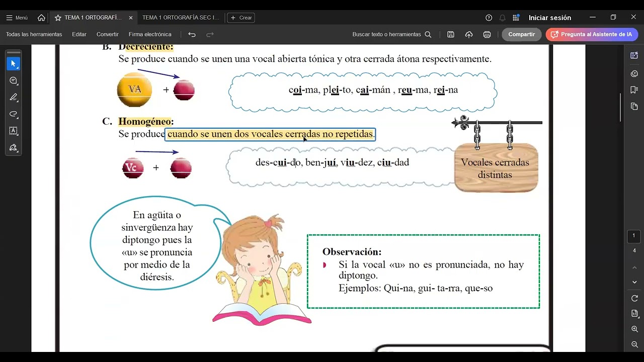Open the Convertir menu

pos(108,34)
